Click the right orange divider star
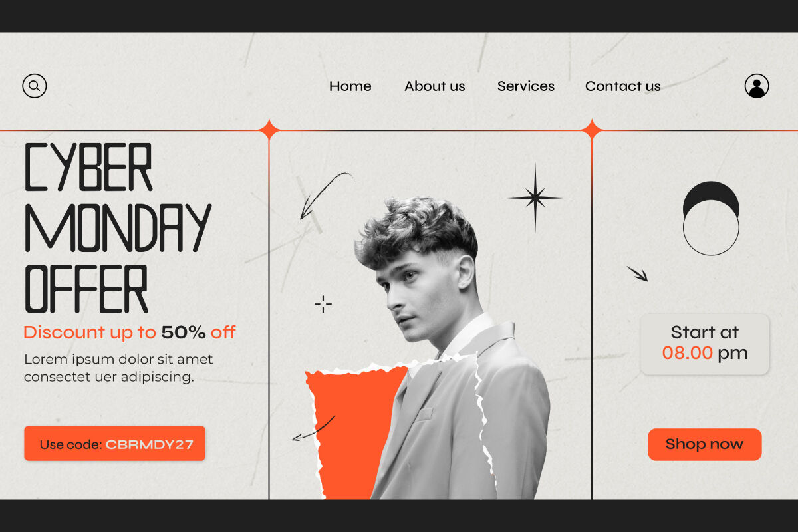Viewport: 798px width, 532px height. [x=591, y=130]
